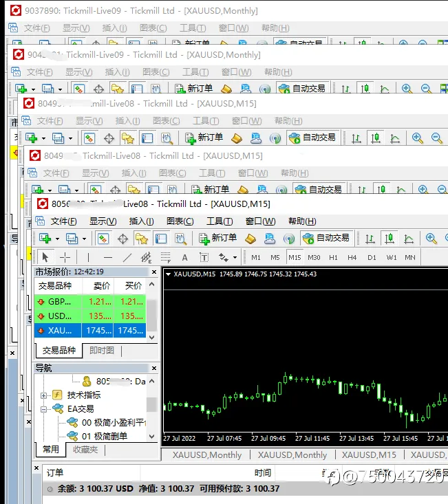
Task: Click 新订单 in the second-from-front 8049 Live08 M15 window
Action: 211,189
